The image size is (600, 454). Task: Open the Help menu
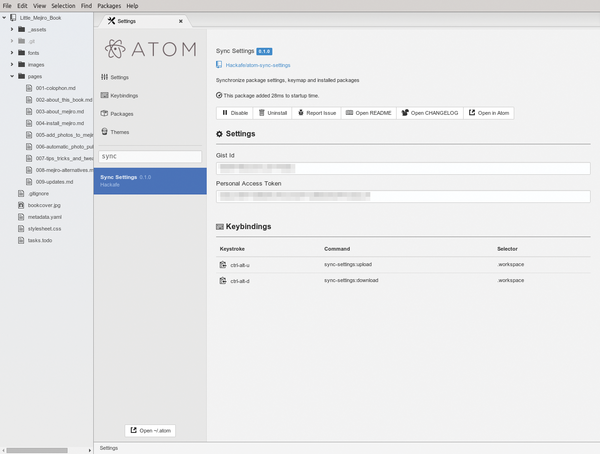coord(132,6)
